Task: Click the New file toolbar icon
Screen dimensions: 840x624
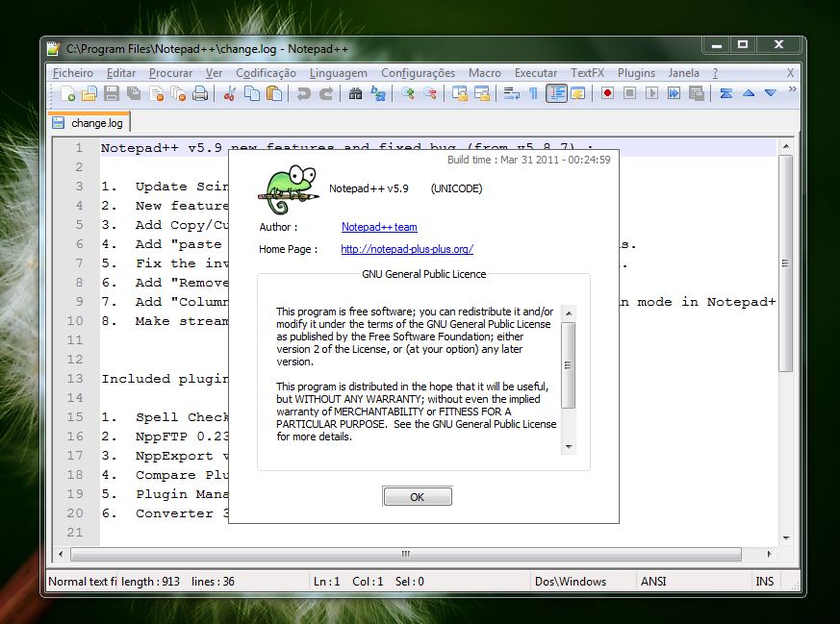Action: click(67, 94)
